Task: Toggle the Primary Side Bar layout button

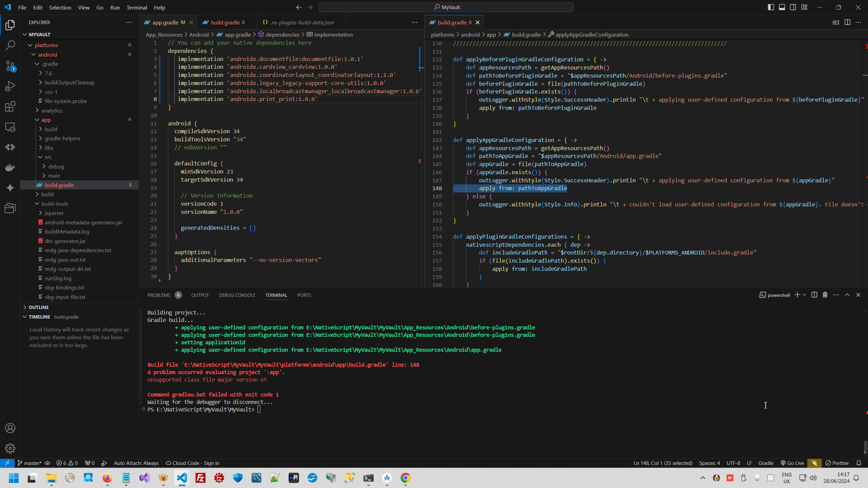Action: (771, 7)
